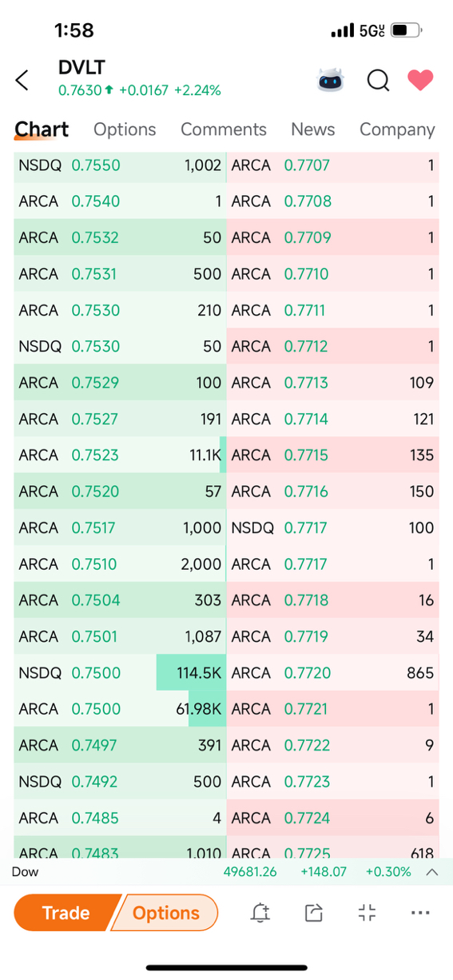Open the Comments tab
This screenshot has height=980, width=453.
tap(224, 129)
